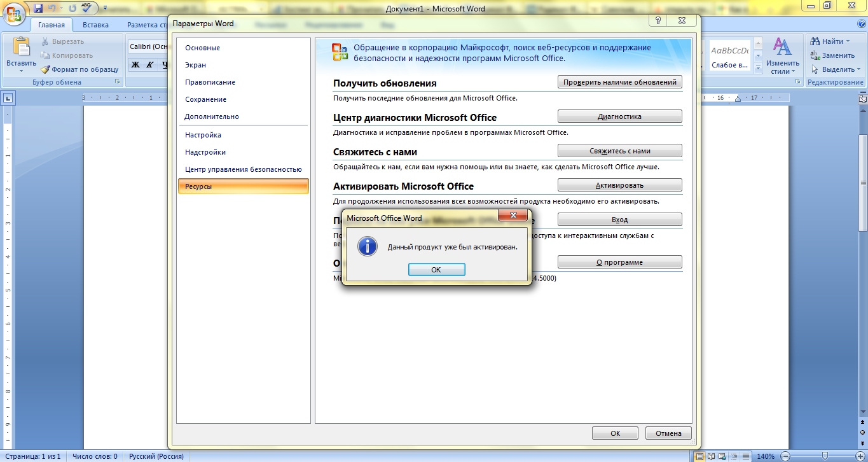Click OK in the activation message box
The image size is (868, 462).
click(x=436, y=269)
